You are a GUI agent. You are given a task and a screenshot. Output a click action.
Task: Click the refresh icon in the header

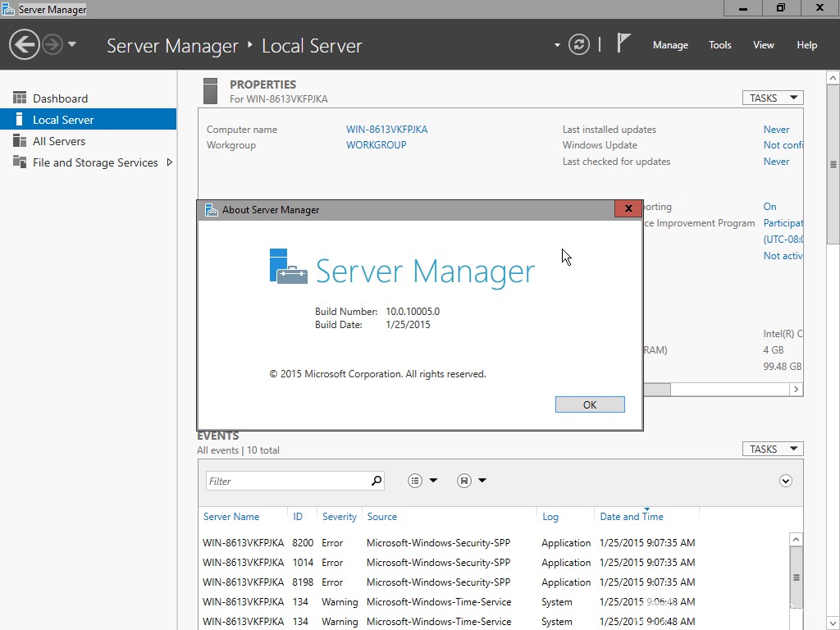pos(578,44)
